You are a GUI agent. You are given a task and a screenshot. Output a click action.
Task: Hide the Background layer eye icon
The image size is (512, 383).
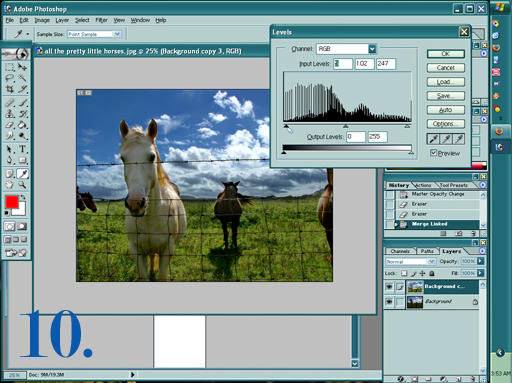[x=389, y=301]
